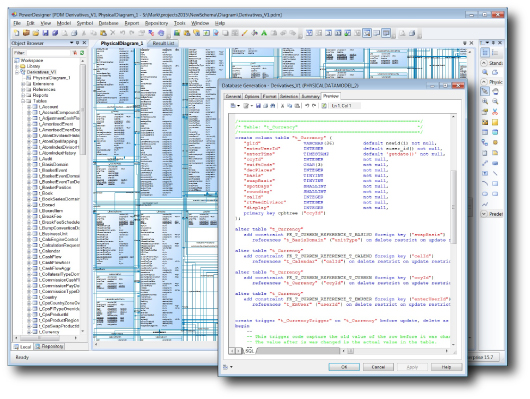Switch to Local tab below Object Browser

click(x=22, y=347)
